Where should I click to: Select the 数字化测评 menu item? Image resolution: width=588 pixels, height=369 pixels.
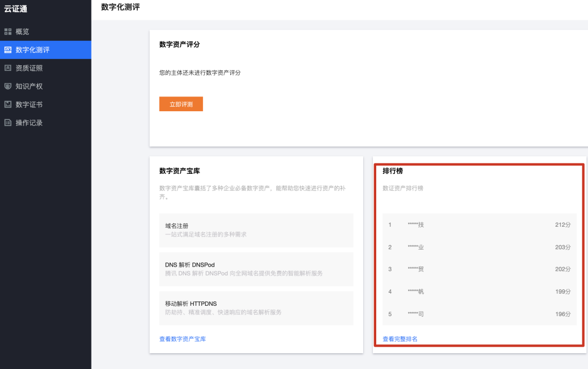coord(45,50)
